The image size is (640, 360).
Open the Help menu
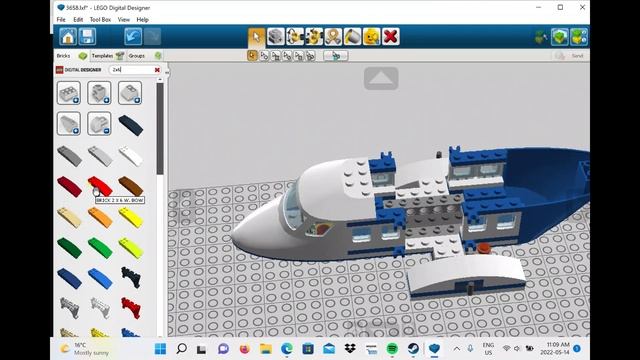click(x=142, y=20)
